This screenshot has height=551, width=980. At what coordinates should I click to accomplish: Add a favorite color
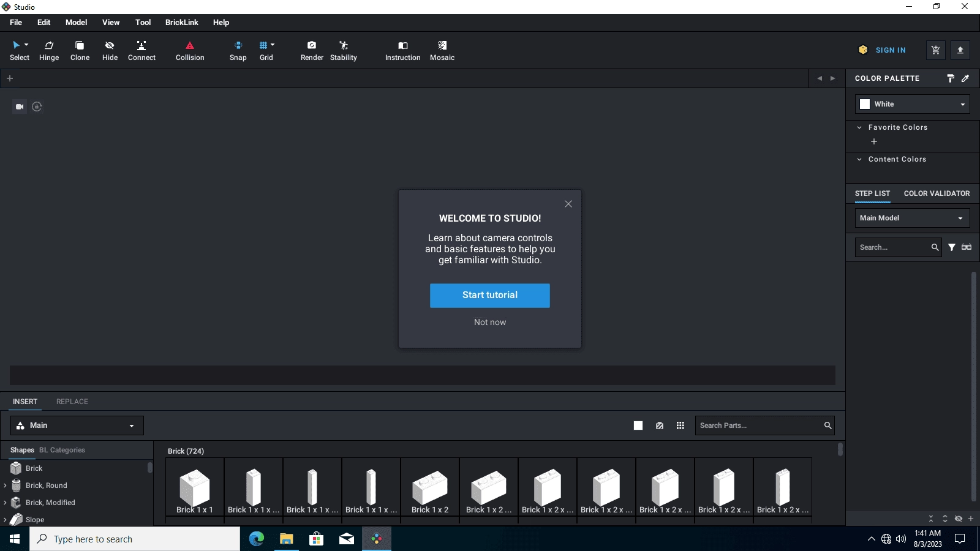pos(874,141)
